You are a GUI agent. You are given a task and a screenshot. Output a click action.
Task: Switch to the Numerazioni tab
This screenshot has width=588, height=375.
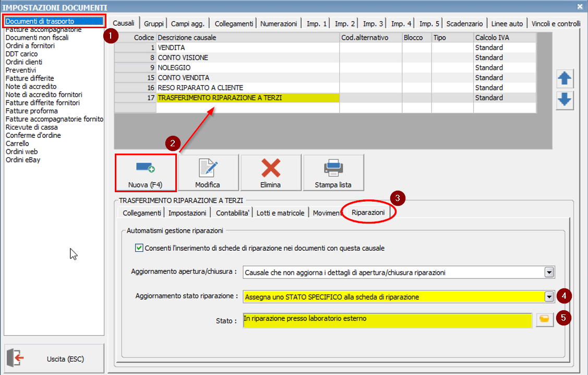tap(279, 24)
